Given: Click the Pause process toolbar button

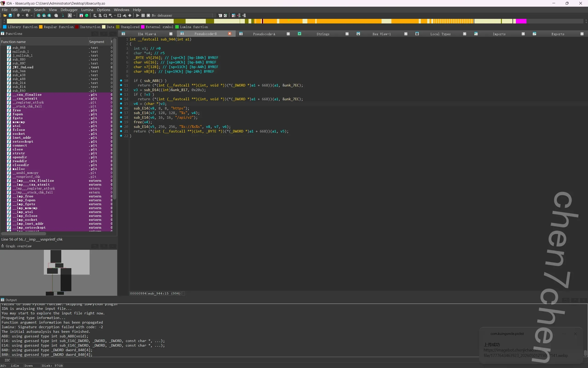Looking at the screenshot, I should point(143,15).
